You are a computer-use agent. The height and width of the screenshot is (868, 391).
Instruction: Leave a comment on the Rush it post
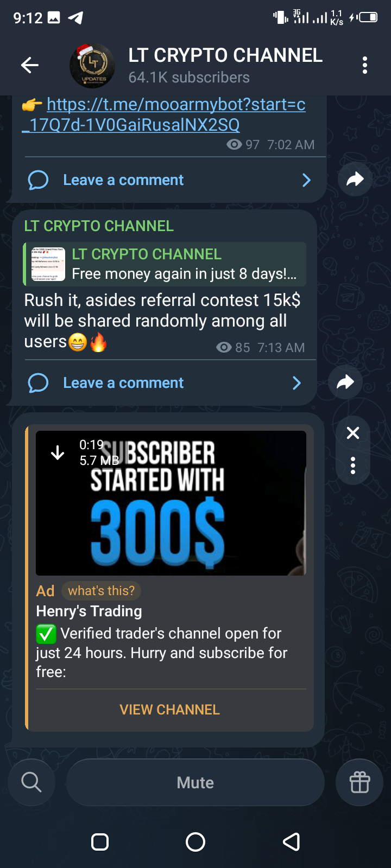[123, 383]
